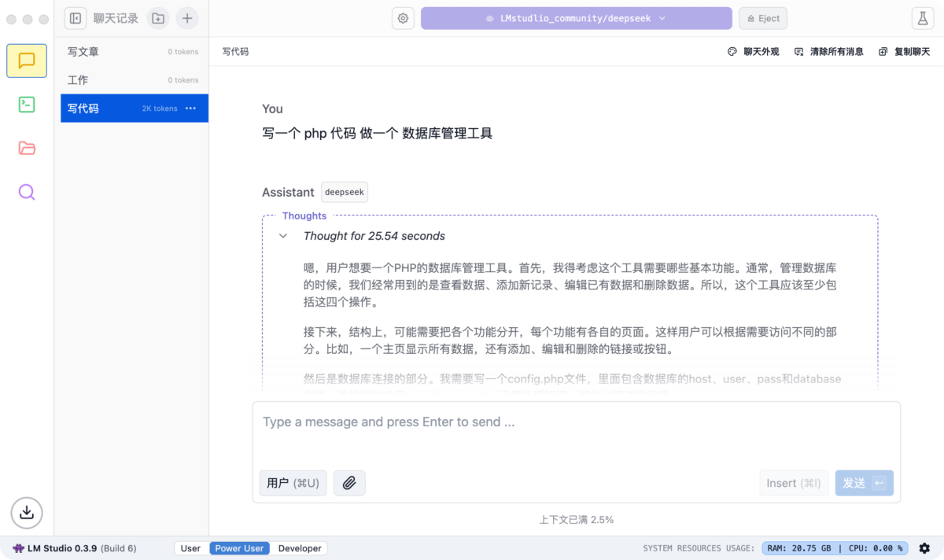Open options dots for 写代码 chat

190,109
